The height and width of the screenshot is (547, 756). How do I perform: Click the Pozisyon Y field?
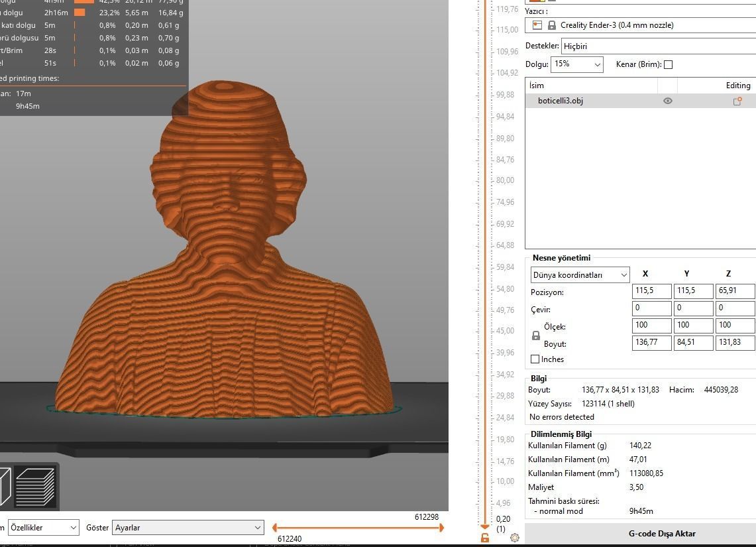[x=693, y=291]
